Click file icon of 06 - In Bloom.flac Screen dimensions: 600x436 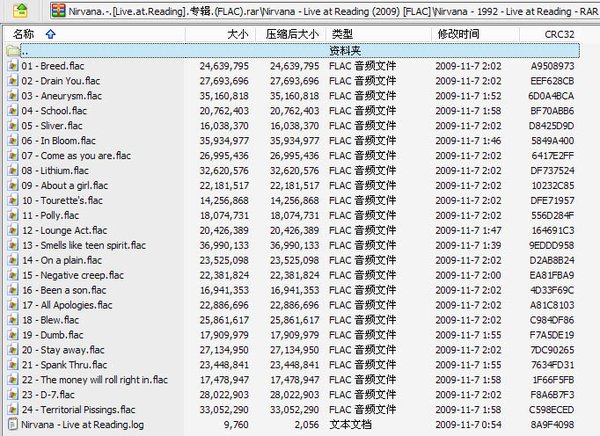13,140
